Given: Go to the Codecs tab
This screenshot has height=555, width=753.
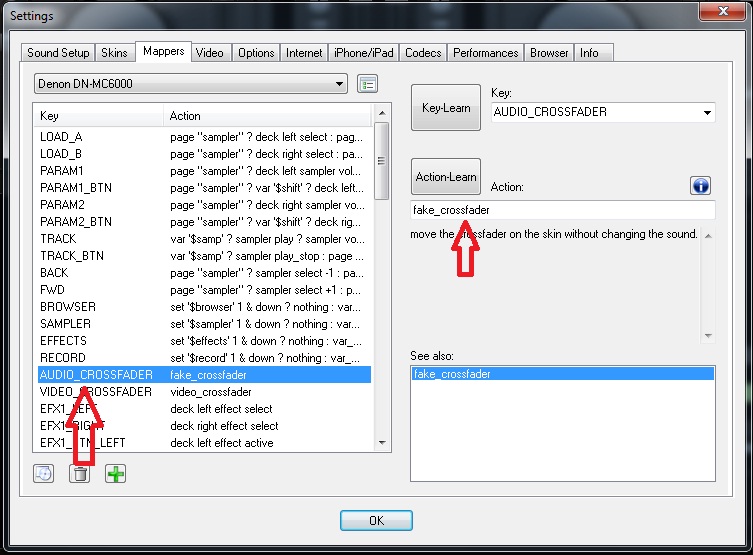Looking at the screenshot, I should pos(423,53).
